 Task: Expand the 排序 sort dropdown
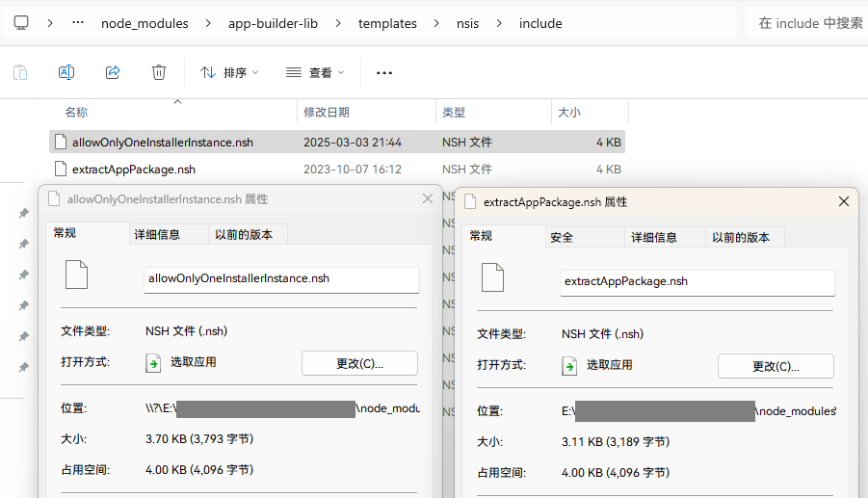pyautogui.click(x=229, y=72)
